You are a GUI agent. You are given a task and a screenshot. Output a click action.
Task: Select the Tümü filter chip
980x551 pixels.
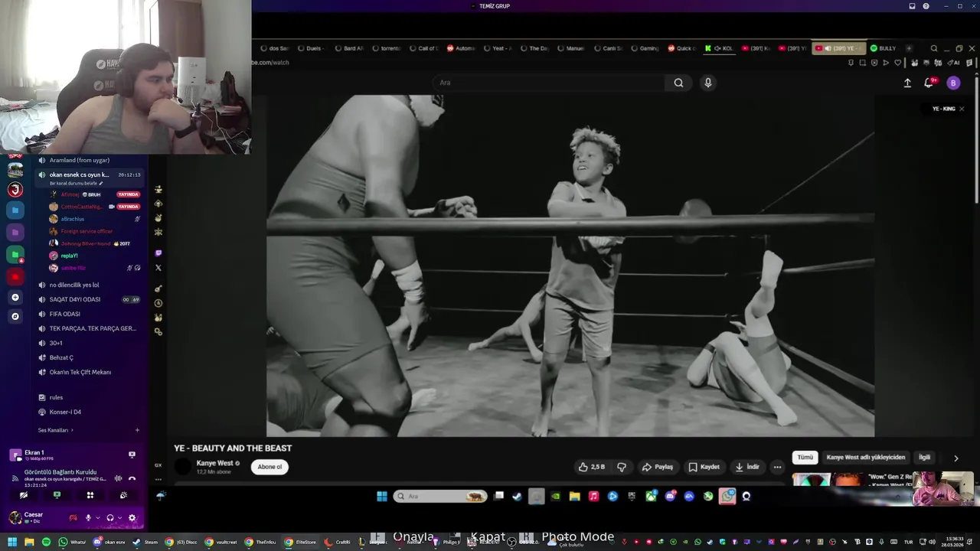805,458
